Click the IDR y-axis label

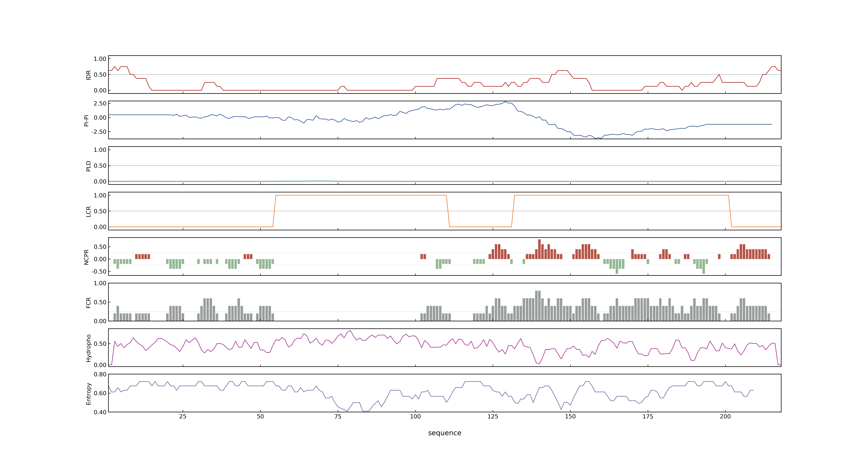click(x=88, y=75)
